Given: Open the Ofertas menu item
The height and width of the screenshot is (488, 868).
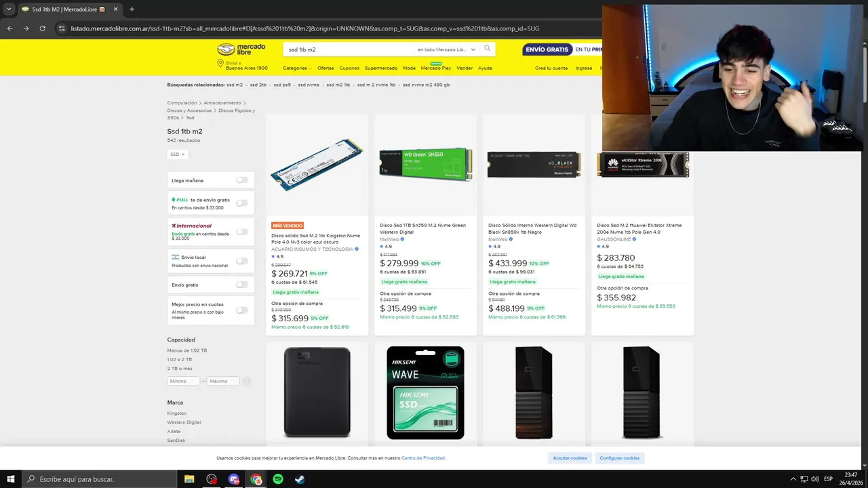Looking at the screenshot, I should click(x=325, y=68).
